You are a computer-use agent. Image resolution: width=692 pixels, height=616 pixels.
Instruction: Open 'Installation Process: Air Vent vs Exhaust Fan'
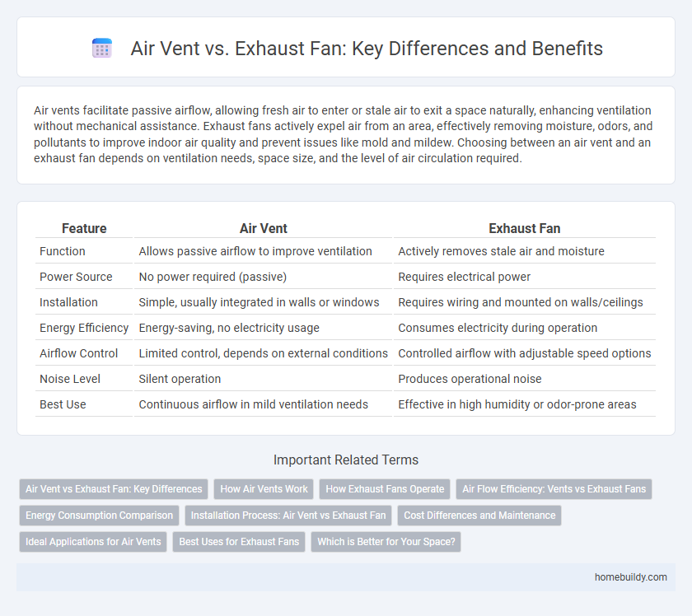pos(288,516)
